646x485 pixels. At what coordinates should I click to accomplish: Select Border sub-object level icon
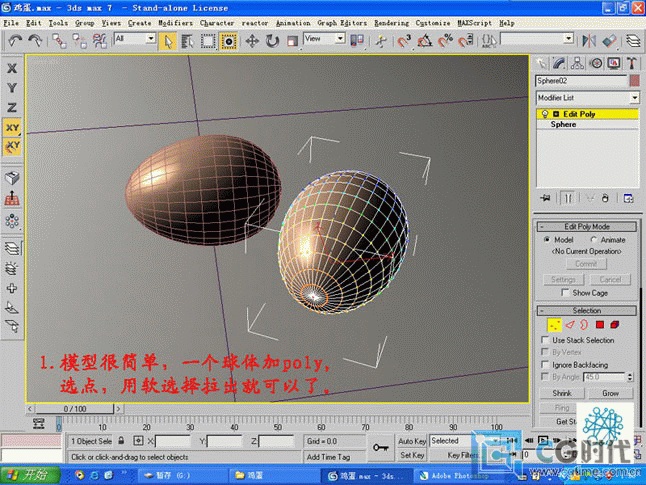click(x=584, y=325)
